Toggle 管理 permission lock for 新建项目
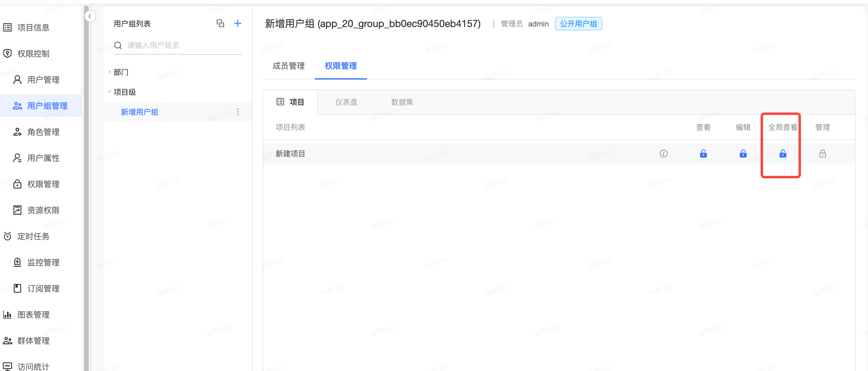Image resolution: width=868 pixels, height=371 pixels. click(x=822, y=154)
